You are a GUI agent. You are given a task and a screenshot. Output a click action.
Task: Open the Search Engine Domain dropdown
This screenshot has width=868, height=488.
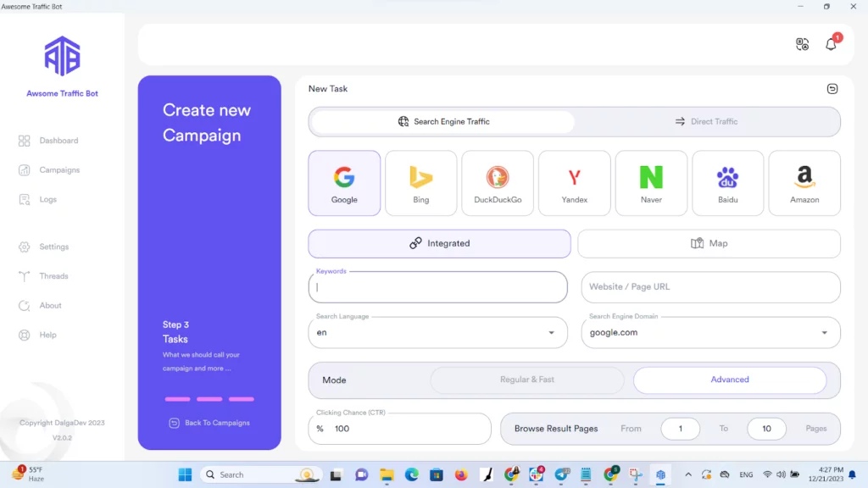coord(825,333)
